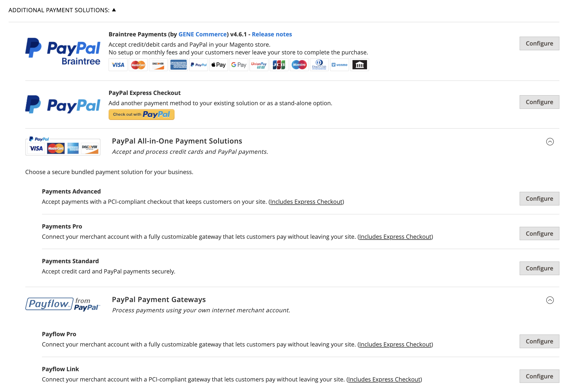Configure Braintree Payments
The height and width of the screenshot is (392, 568).
[x=539, y=43]
